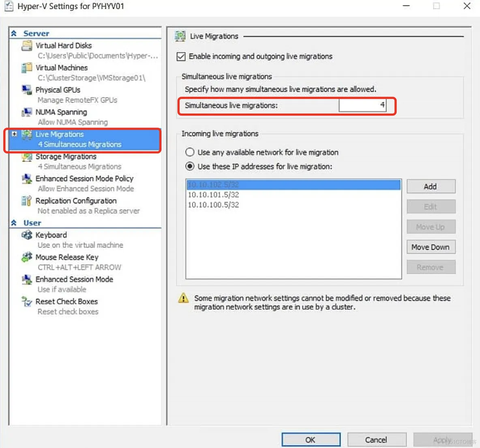
Task: Click the Hyper-V Settings title bar icon
Action: [x=9, y=6]
